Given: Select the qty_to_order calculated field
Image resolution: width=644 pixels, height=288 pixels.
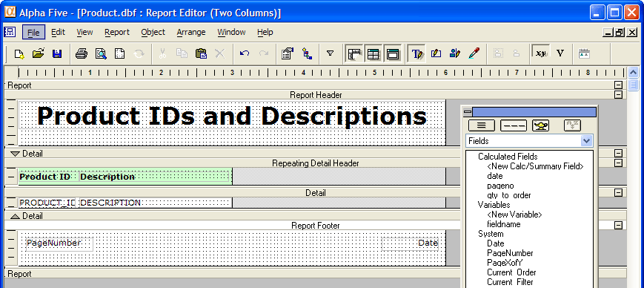Looking at the screenshot, I should (509, 195).
